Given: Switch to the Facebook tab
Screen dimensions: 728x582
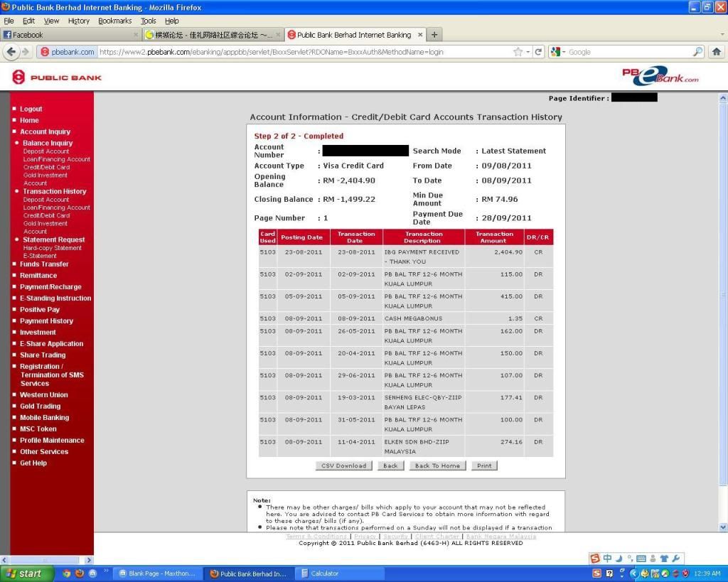Looking at the screenshot, I should pos(64,35).
